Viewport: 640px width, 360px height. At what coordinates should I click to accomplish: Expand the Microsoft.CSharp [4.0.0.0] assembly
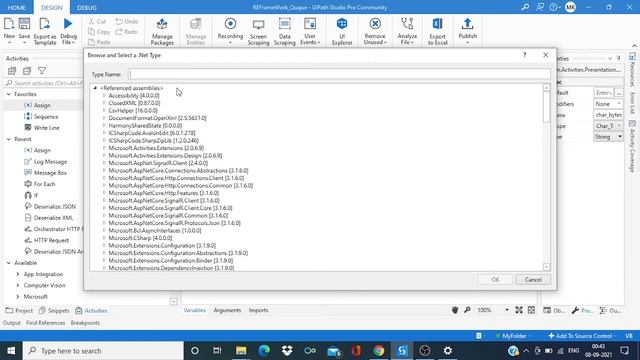pos(104,238)
